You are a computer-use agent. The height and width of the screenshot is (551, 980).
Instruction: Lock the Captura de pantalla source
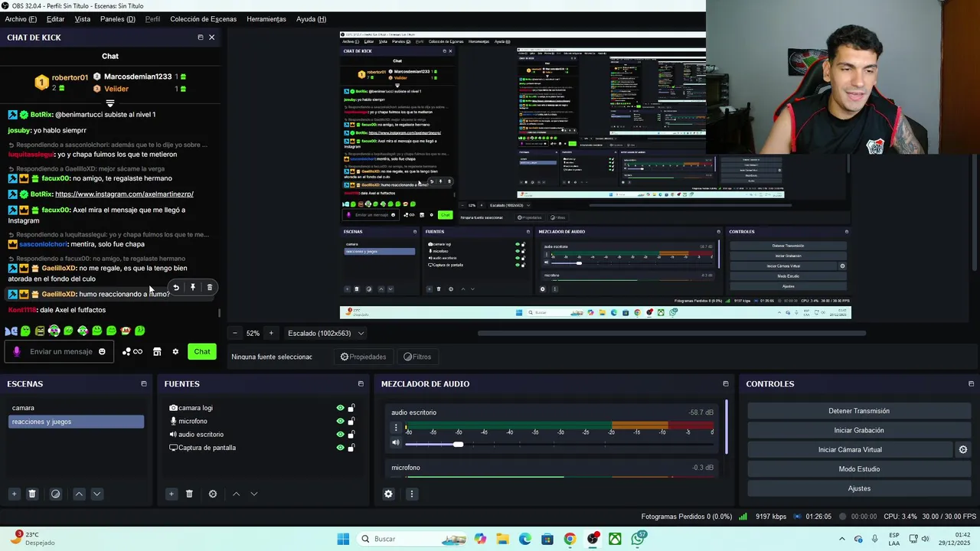click(x=351, y=448)
